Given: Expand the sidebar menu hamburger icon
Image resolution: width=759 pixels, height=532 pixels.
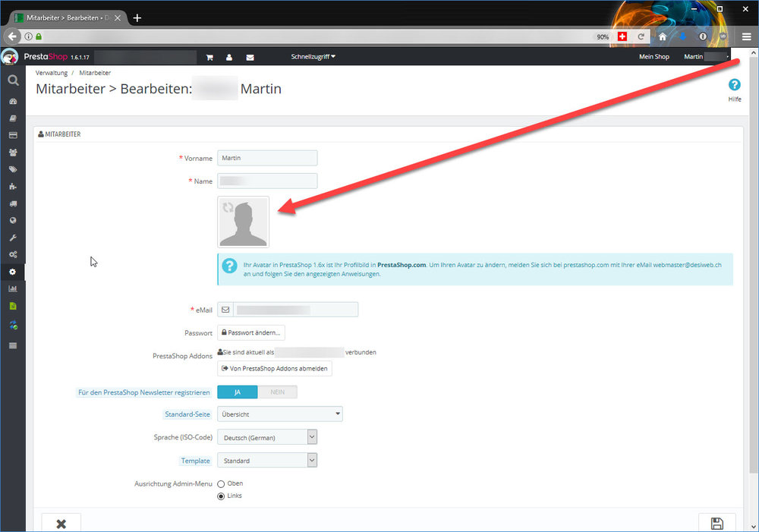Looking at the screenshot, I should 13,345.
